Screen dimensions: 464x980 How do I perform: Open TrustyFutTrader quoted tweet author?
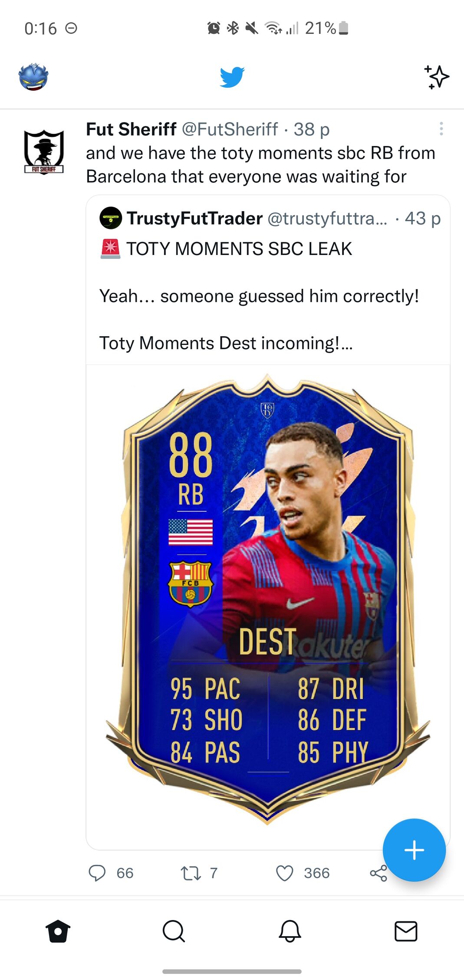click(194, 218)
